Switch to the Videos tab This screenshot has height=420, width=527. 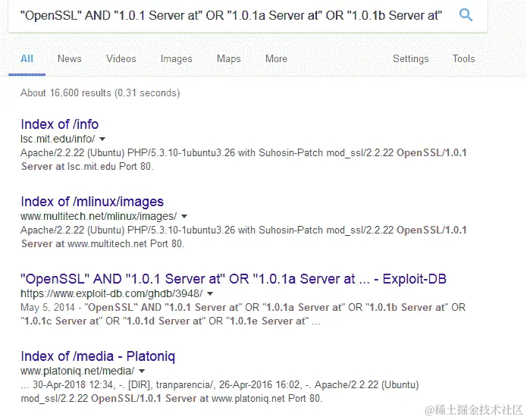(x=121, y=59)
